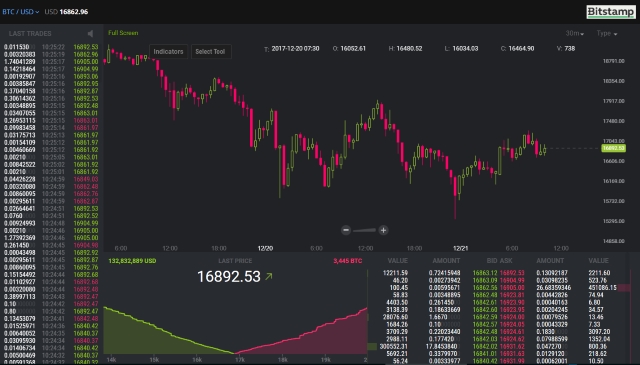Click the 16842.61 bid in the order book

[x=485, y=302]
